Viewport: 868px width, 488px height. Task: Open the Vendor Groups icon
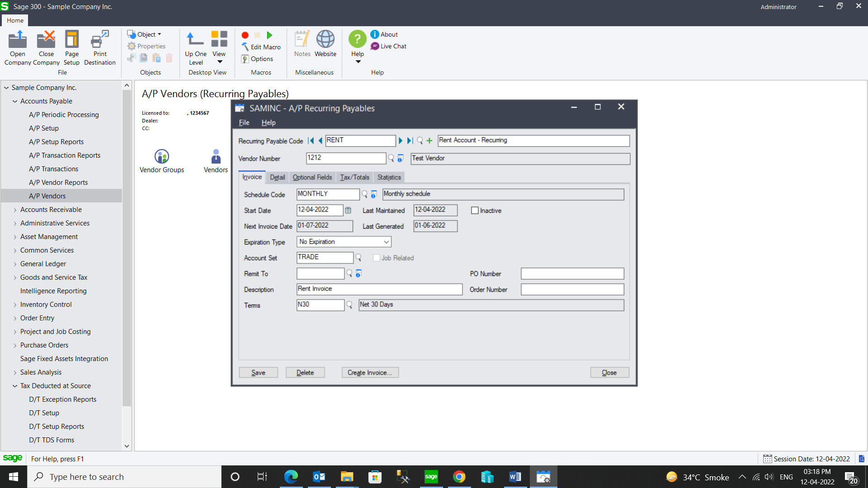(162, 156)
